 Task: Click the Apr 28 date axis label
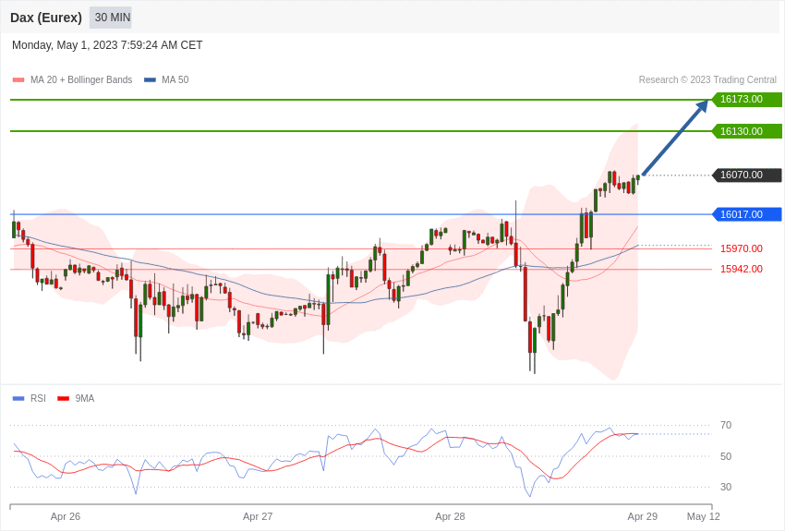point(450,516)
